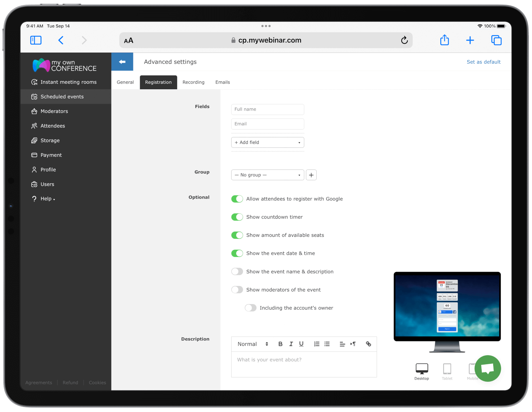Open the Emails tab
The width and height of the screenshot is (532, 412).
coord(223,82)
